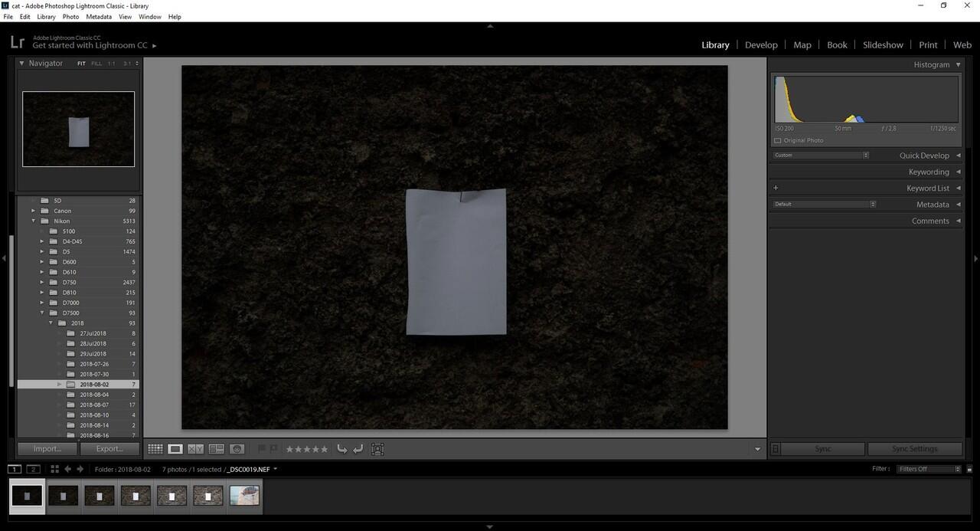The image size is (980, 531).
Task: Collapse the Nikon folder
Action: pyautogui.click(x=33, y=221)
